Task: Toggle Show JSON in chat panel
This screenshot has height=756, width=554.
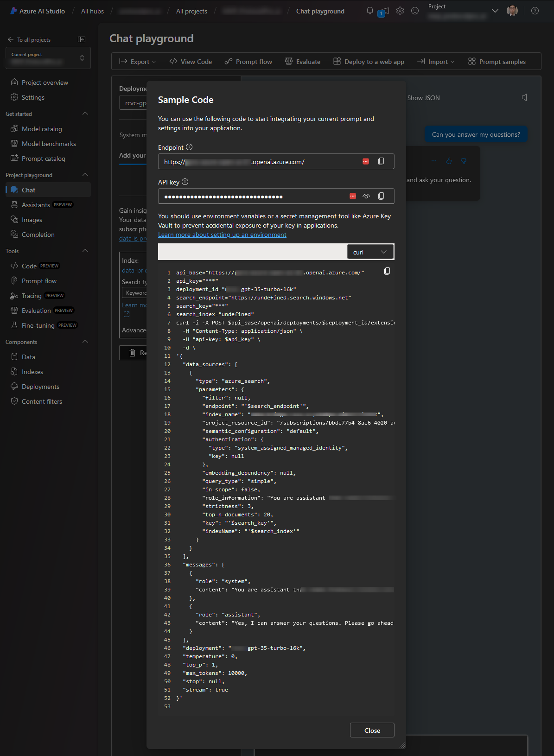Action: (423, 98)
